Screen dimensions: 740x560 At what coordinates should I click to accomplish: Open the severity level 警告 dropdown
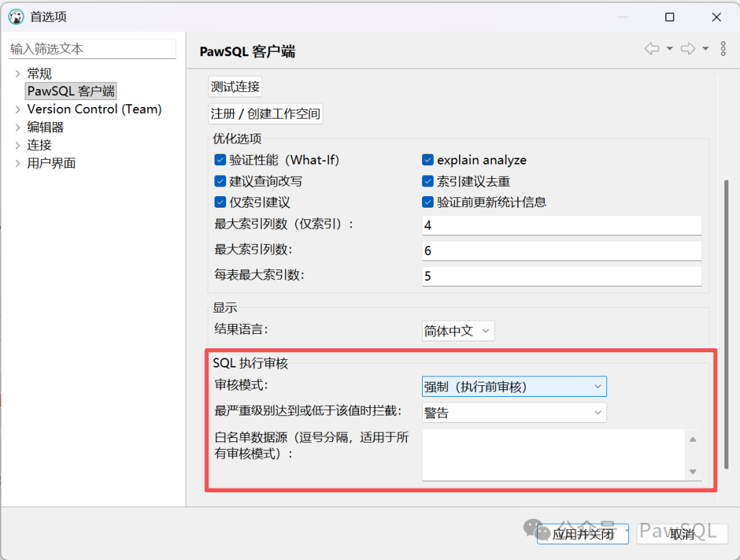tap(514, 413)
